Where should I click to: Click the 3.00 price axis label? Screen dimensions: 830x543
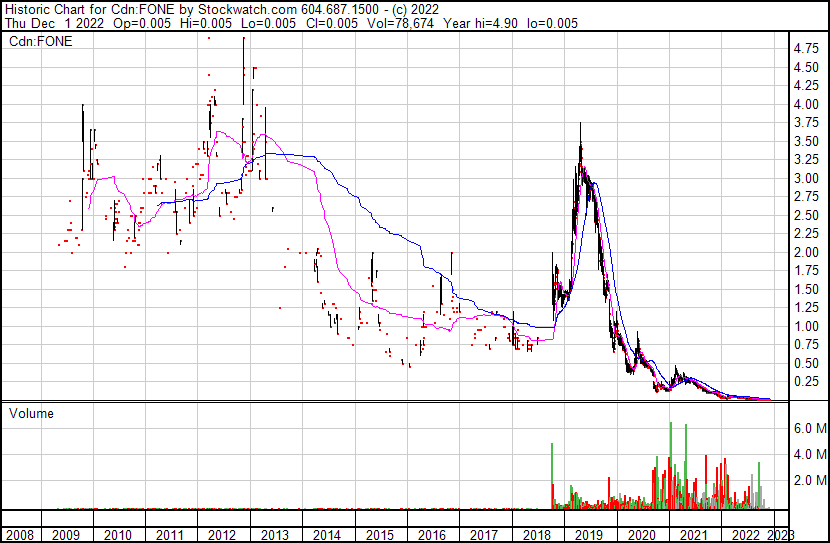tap(806, 178)
